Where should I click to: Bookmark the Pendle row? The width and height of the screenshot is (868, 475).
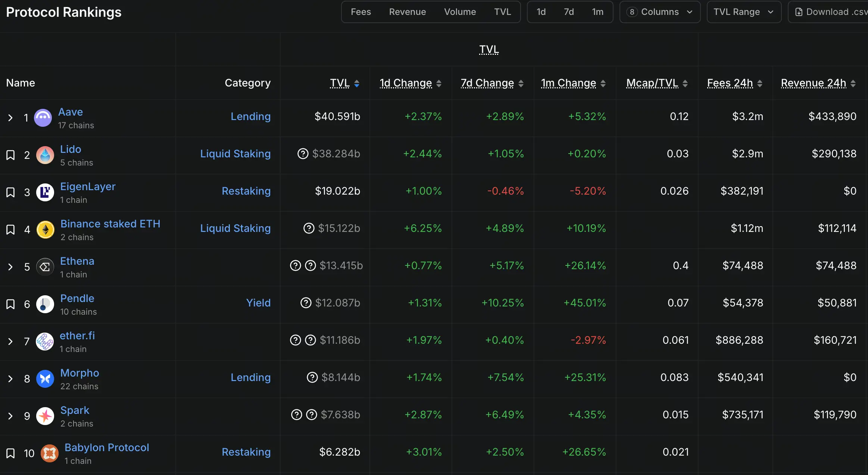pyautogui.click(x=10, y=304)
